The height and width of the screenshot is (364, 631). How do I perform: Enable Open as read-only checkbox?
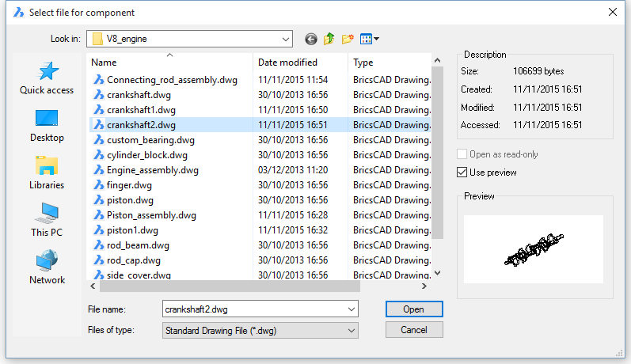(462, 154)
